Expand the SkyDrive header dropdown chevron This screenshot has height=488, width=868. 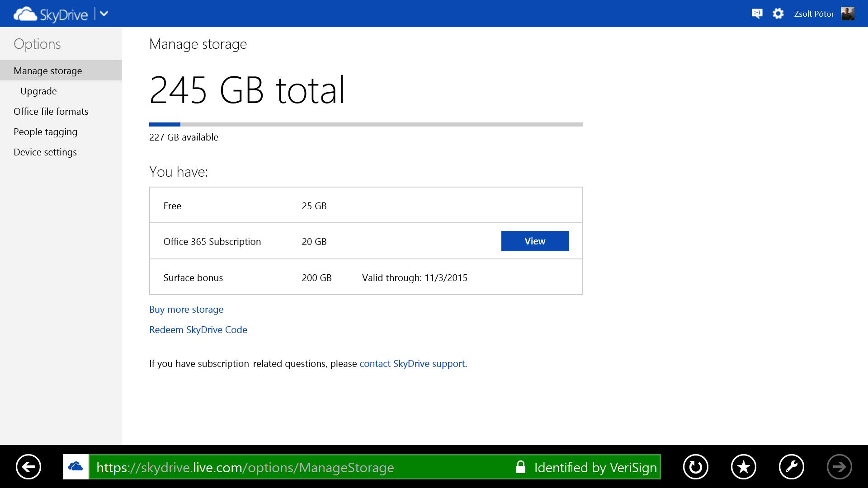coord(104,14)
